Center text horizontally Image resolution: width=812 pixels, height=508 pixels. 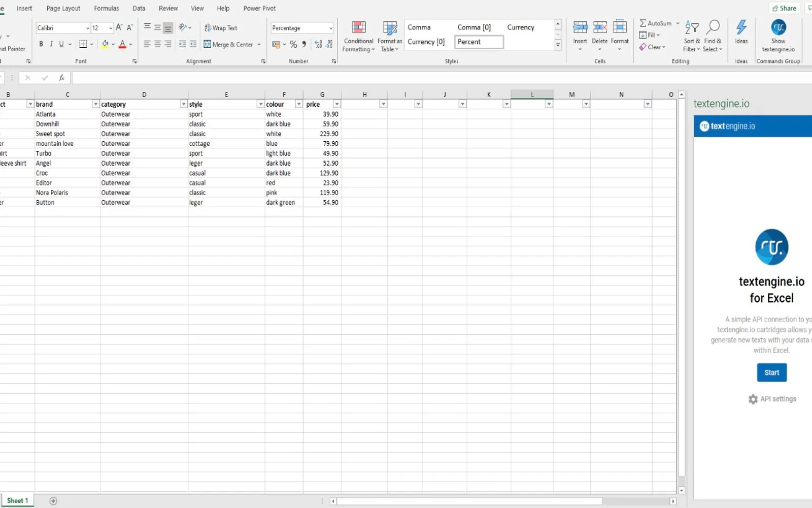(x=157, y=44)
